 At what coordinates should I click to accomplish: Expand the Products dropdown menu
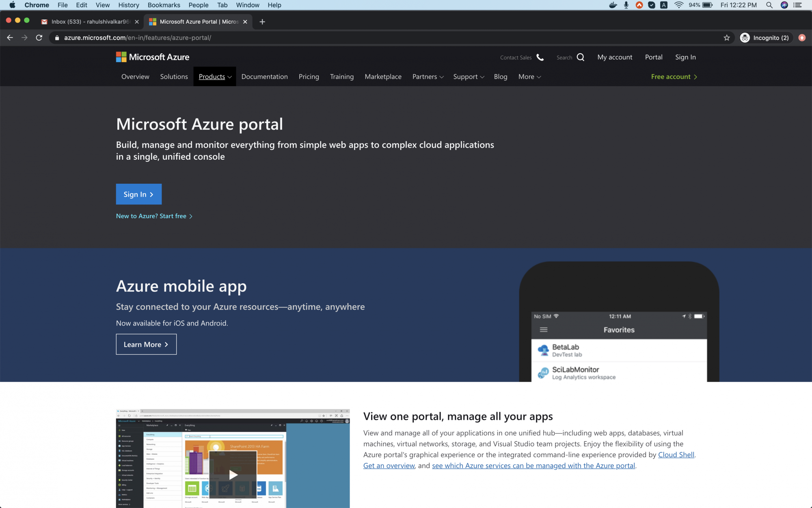tap(215, 77)
